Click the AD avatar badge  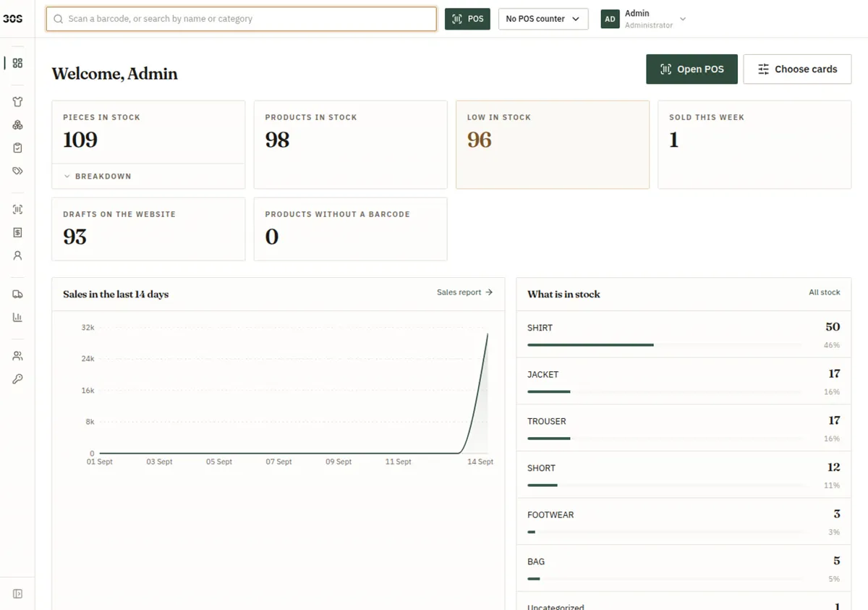point(610,19)
